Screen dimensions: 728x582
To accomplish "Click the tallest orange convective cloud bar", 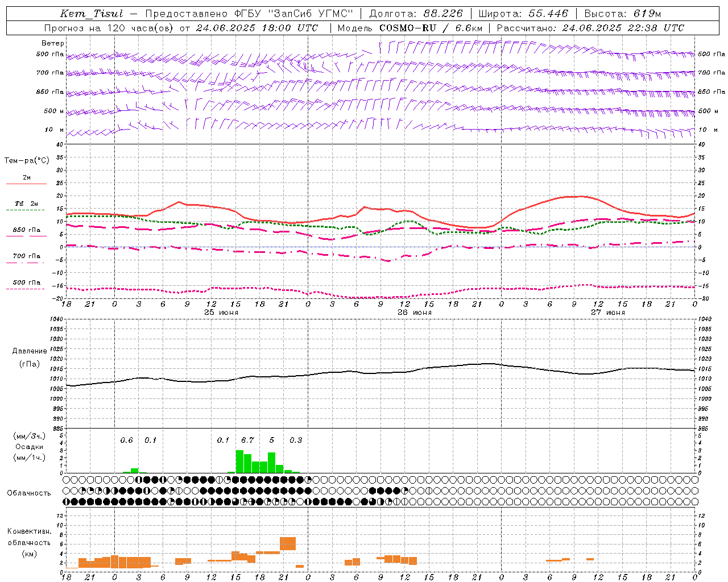I will click(x=288, y=543).
